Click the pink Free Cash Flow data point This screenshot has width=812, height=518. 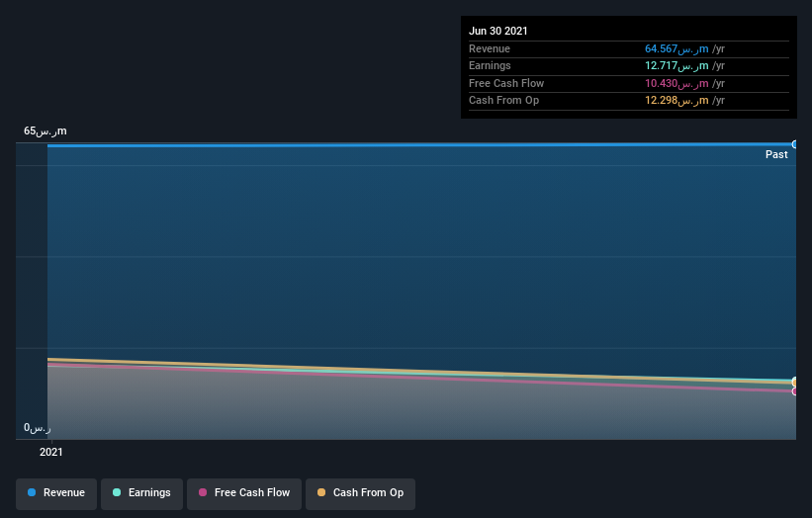click(795, 391)
